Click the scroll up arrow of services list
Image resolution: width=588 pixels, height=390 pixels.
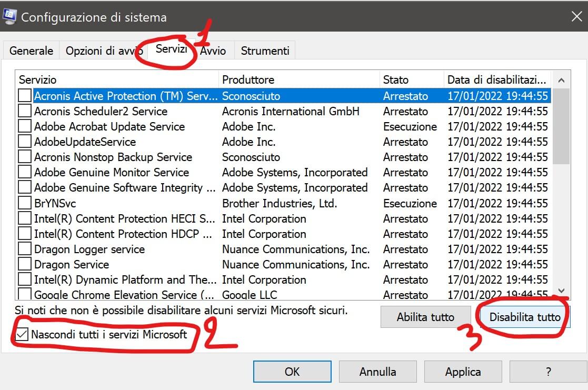[x=561, y=81]
